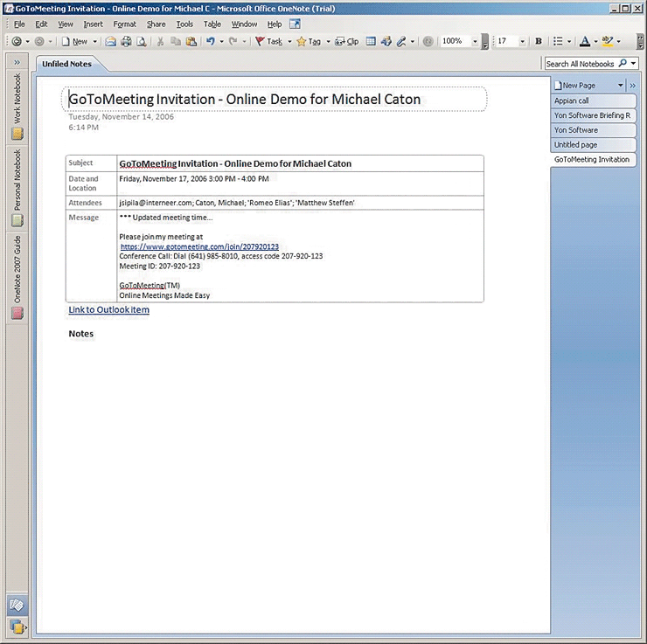Open the highlight color dropdown arrow
The height and width of the screenshot is (644, 647).
(x=618, y=41)
